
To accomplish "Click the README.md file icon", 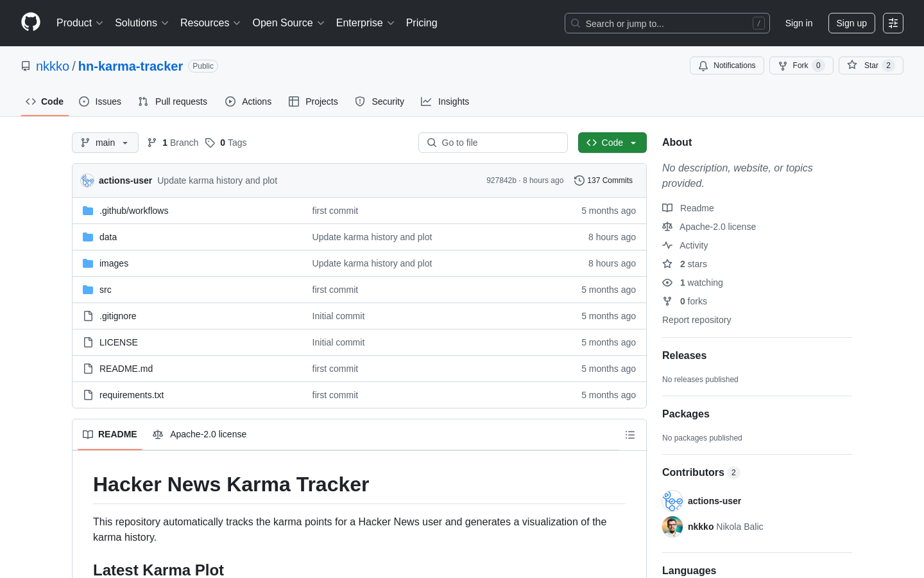I will pos(88,369).
